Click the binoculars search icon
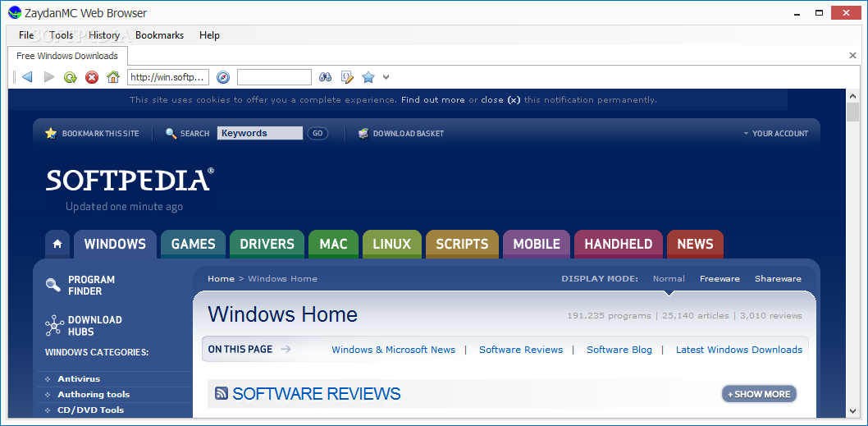 [x=326, y=77]
